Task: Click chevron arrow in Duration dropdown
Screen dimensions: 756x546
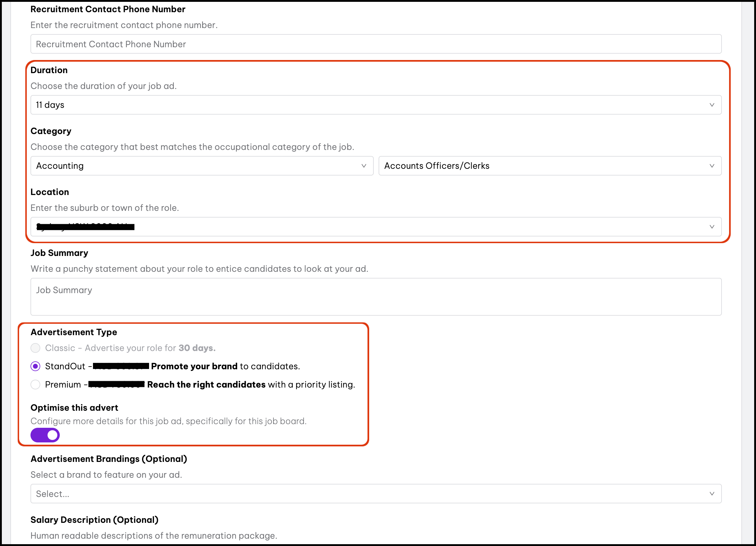Action: 712,105
